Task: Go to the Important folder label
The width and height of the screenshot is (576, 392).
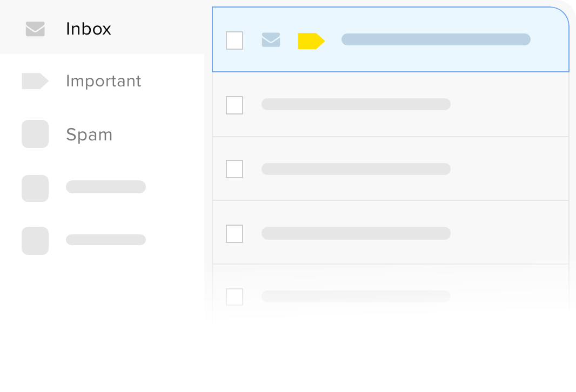Action: (103, 81)
